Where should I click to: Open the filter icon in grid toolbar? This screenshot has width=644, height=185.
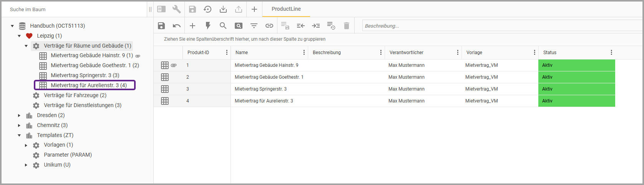pos(254,26)
